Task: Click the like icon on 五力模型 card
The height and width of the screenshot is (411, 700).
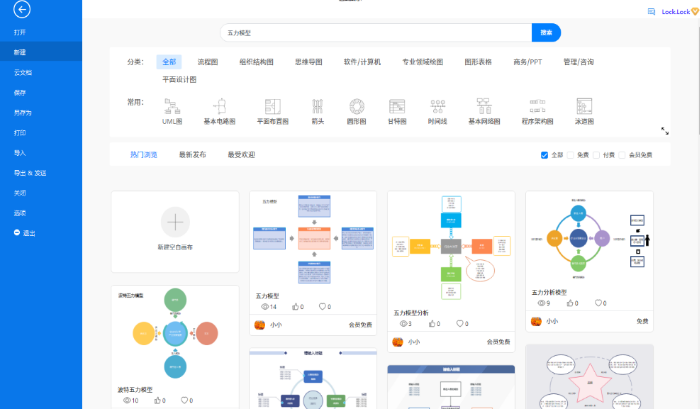Action: 295,307
